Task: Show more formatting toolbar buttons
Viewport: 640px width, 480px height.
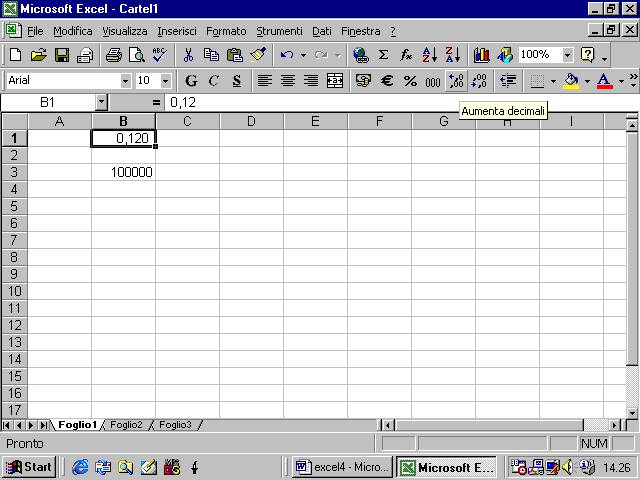Action: (633, 80)
